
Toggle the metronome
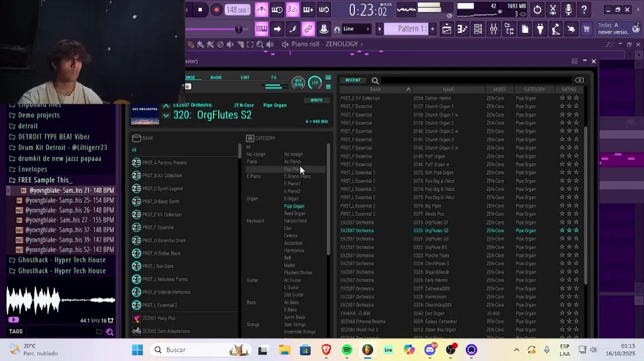261,10
